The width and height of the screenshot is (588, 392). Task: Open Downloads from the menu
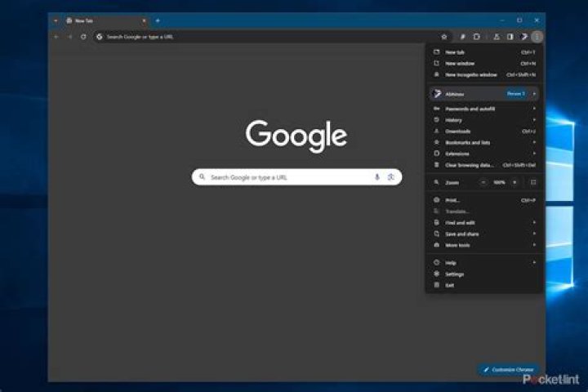(484, 131)
